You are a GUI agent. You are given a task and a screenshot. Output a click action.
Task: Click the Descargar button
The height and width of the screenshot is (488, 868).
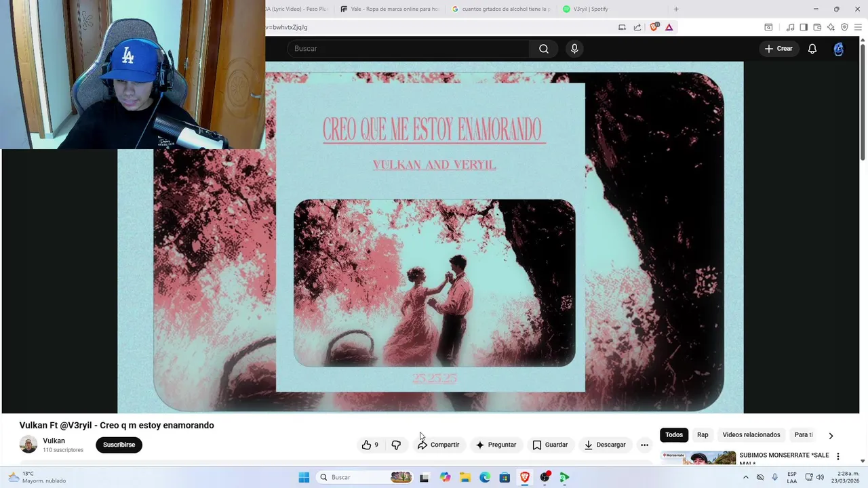605,445
